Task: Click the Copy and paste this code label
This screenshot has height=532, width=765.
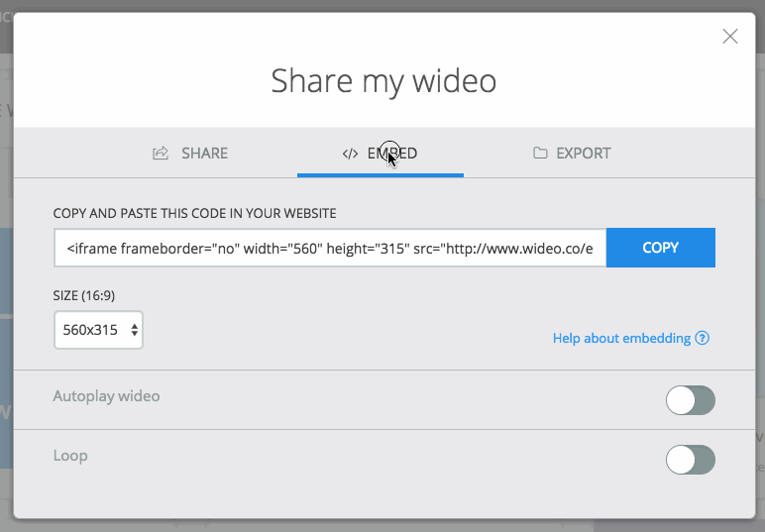Action: (195, 213)
